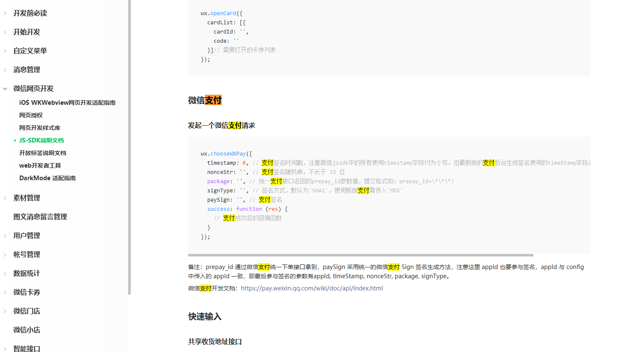This screenshot has height=352, width=644.
Task: Click the success: function (res) line
Action: click(247, 209)
